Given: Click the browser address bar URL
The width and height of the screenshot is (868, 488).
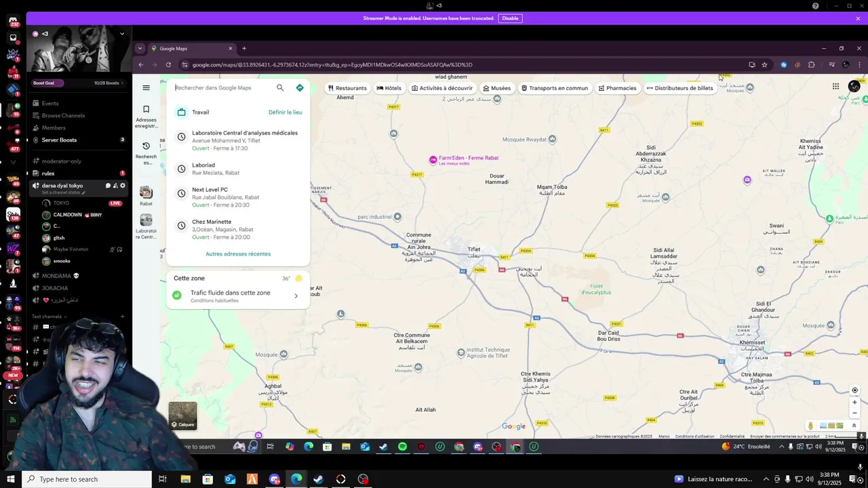Looking at the screenshot, I should tap(332, 65).
